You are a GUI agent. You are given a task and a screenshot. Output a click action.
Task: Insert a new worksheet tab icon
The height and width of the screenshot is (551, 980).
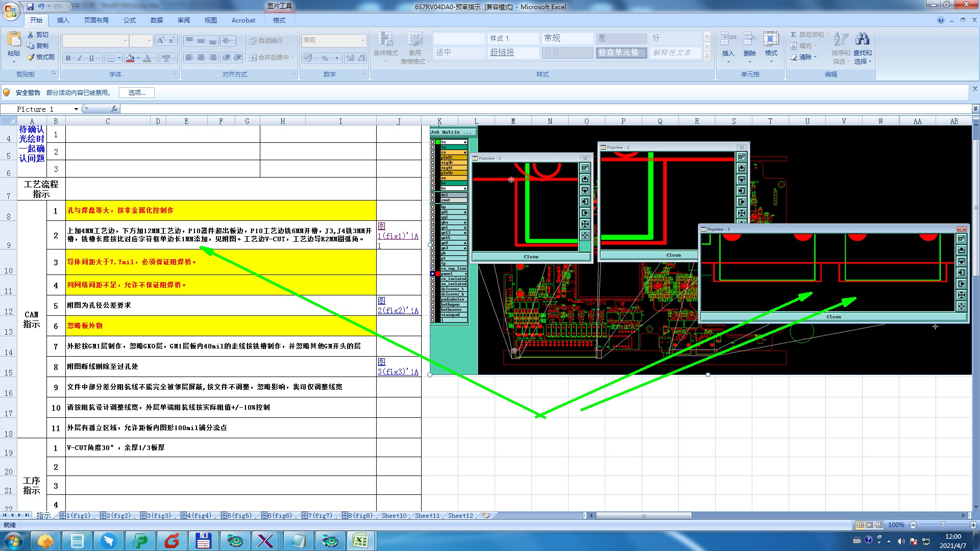486,515
